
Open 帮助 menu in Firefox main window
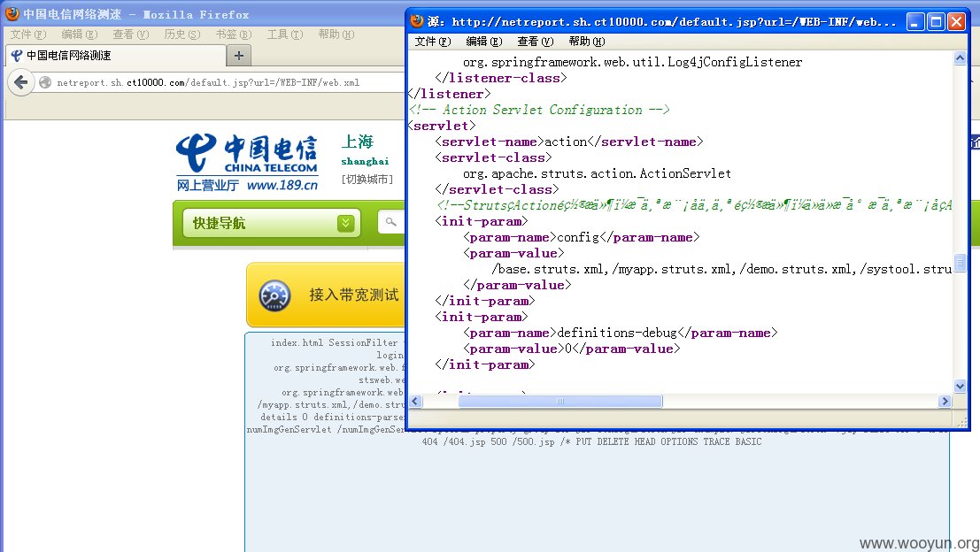tap(336, 34)
